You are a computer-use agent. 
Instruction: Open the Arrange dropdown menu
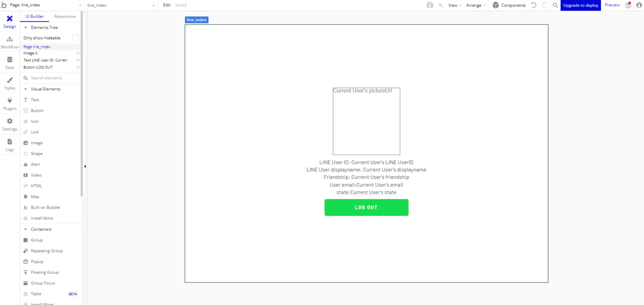[476, 5]
